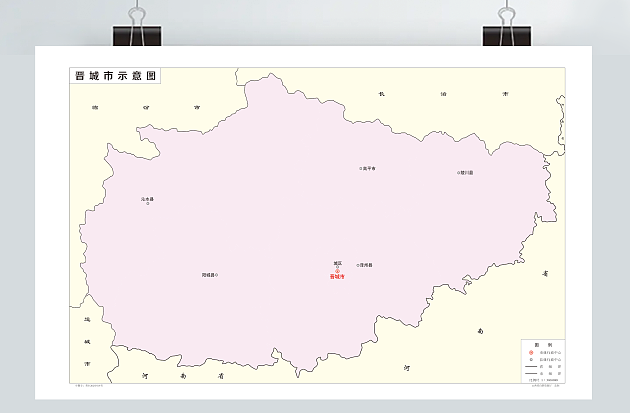The width and height of the screenshot is (630, 413).
Task: Click the Lingchuan county circle marker
Action: pyautogui.click(x=459, y=172)
